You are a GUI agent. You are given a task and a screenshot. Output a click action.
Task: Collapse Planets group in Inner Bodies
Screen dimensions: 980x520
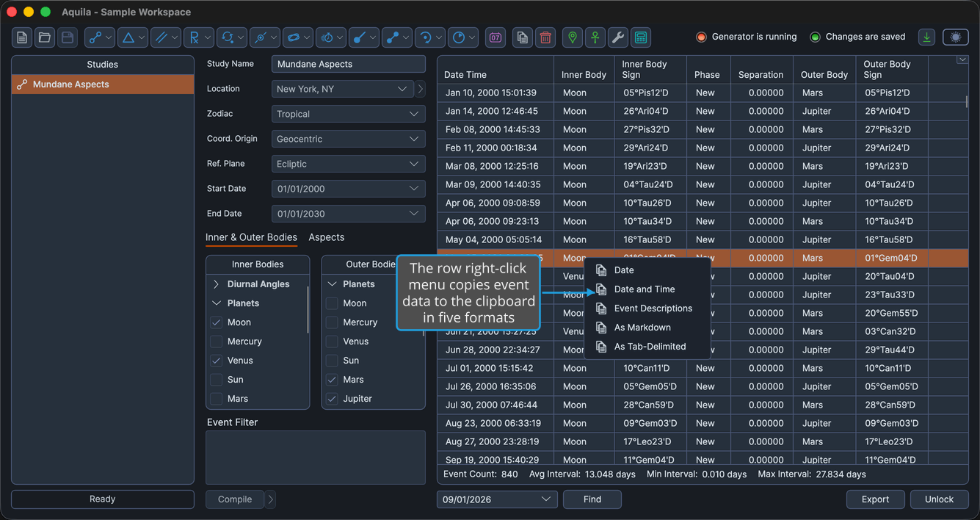216,303
